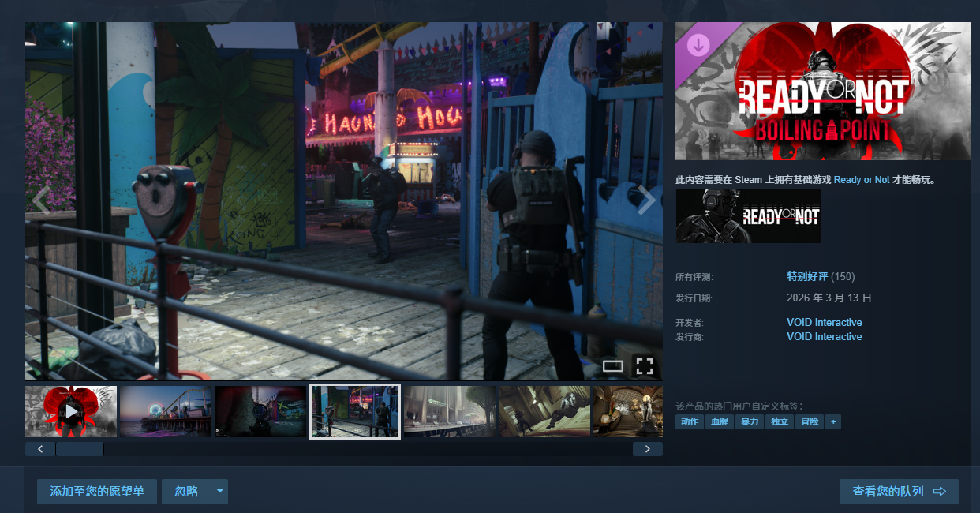Open the 特别好评 review summary link

click(807, 277)
